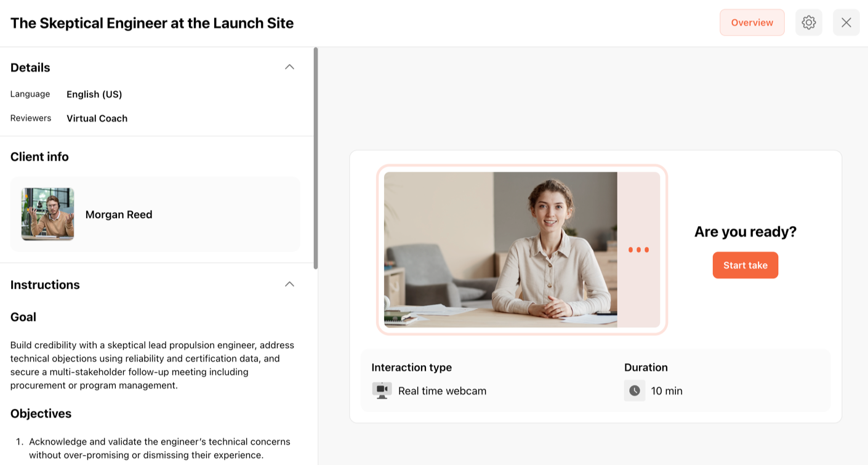Click the Real time webcam label
Viewport: 868px width, 465px height.
tap(442, 391)
